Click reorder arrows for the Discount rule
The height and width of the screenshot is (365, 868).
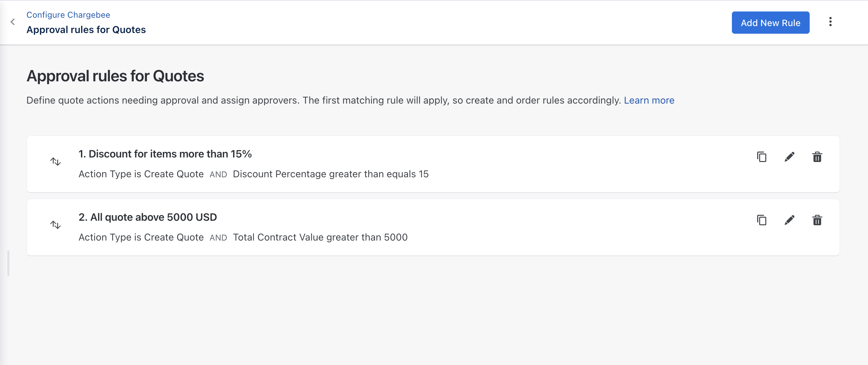point(56,162)
